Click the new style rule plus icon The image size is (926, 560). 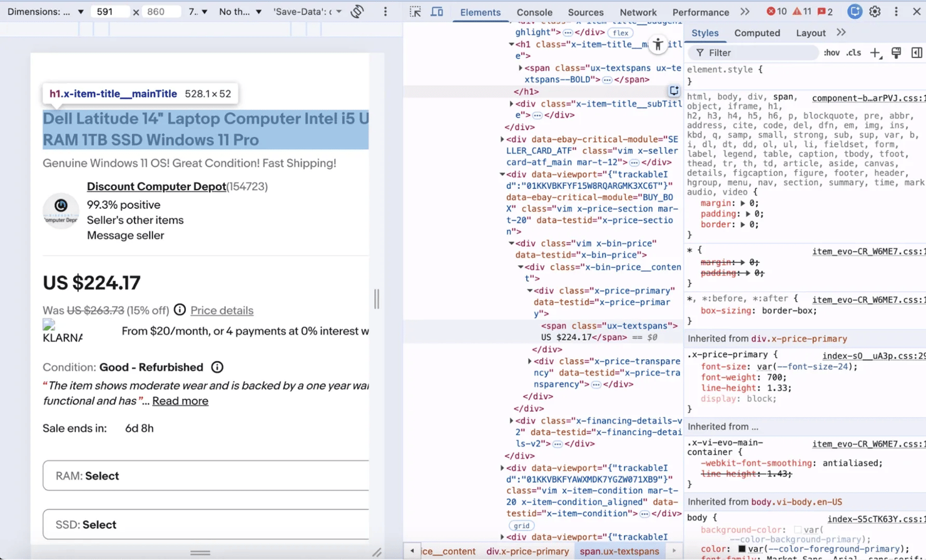[875, 53]
